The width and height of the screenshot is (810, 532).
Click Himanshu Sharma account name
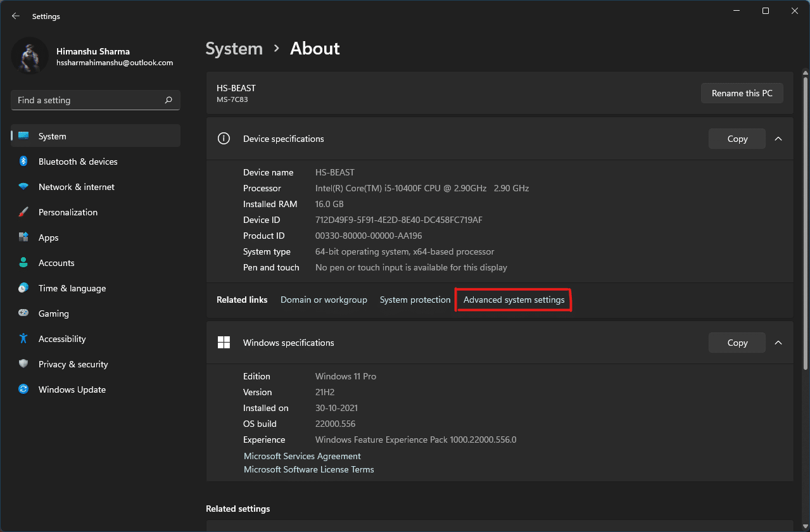tap(93, 51)
